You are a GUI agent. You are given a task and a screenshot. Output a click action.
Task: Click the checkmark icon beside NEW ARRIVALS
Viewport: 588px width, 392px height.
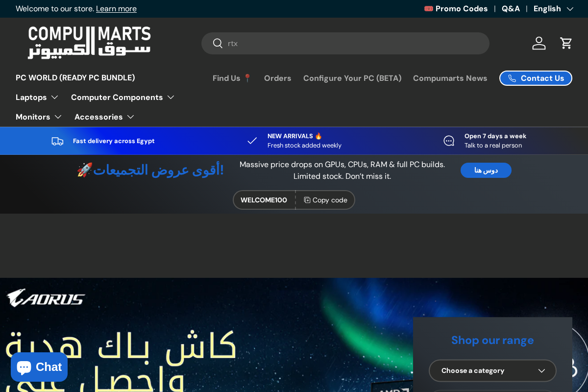pyautogui.click(x=252, y=141)
